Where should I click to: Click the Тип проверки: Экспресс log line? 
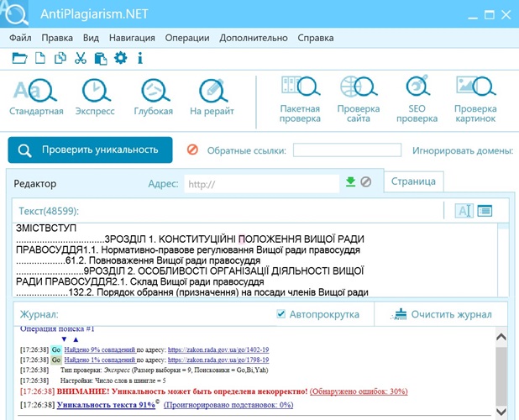[164, 370]
